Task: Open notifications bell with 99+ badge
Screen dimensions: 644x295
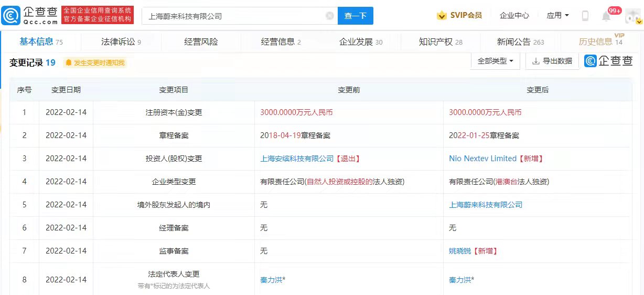Action: [606, 16]
